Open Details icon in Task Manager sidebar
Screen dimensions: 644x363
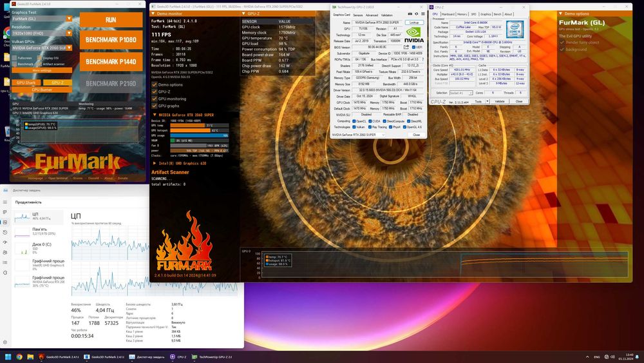click(x=5, y=262)
